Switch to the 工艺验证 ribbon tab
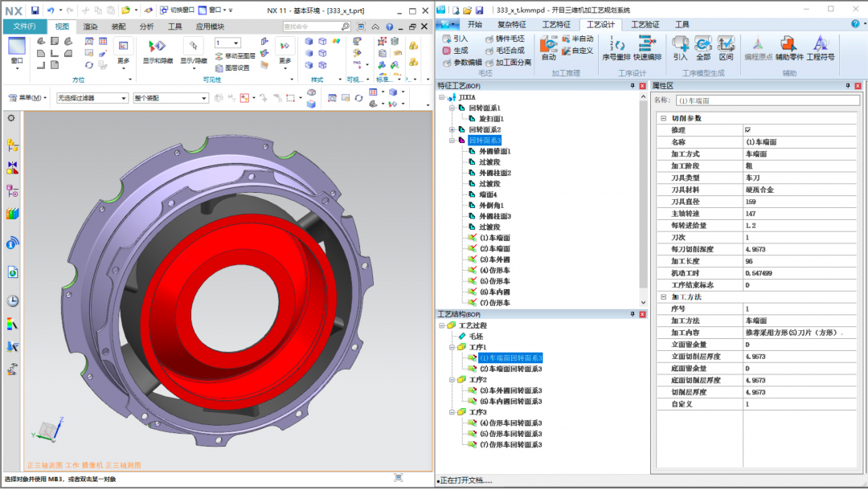This screenshot has width=868, height=490. pyautogui.click(x=645, y=24)
